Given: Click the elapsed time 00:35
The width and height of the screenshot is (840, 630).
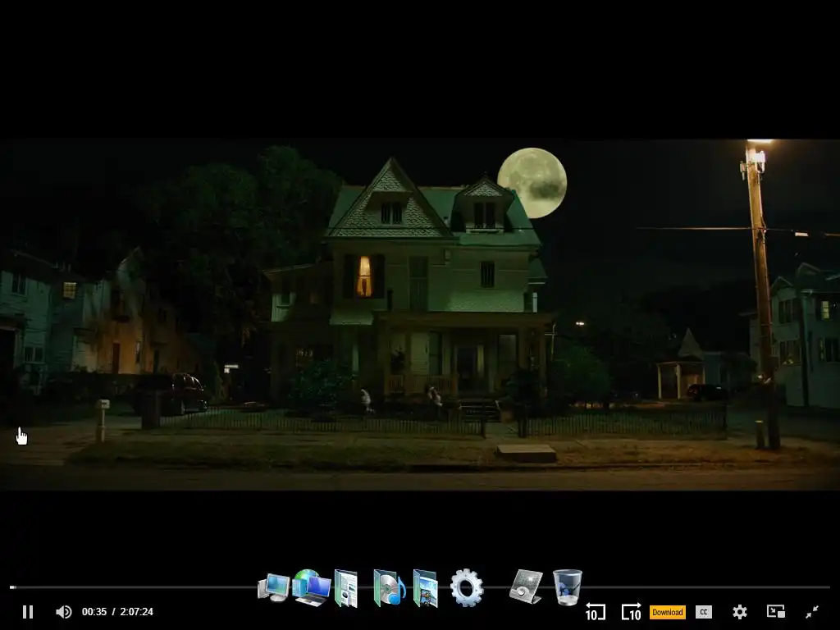Looking at the screenshot, I should pyautogui.click(x=94, y=612).
